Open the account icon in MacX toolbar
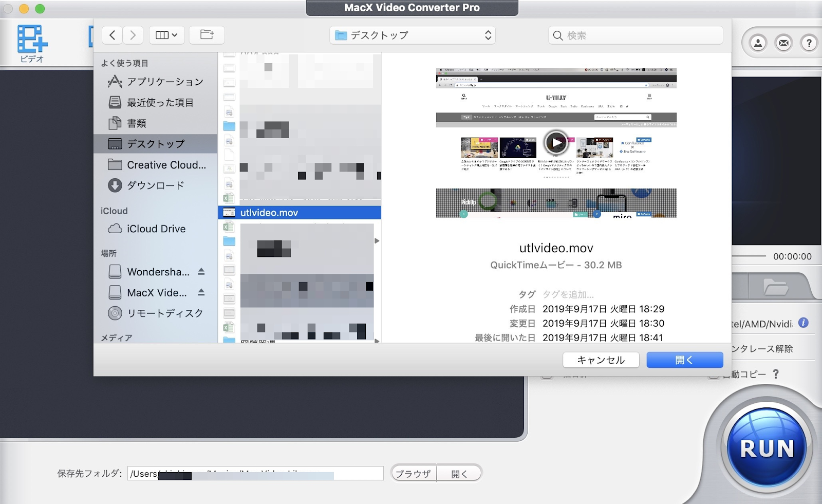This screenshot has height=504, width=822. click(758, 43)
